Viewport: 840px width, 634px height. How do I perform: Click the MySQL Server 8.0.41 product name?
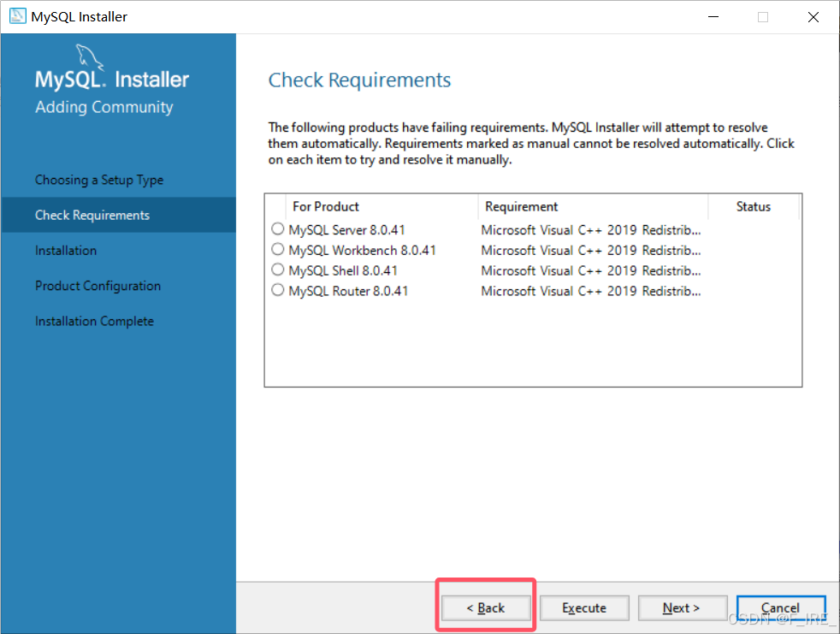click(346, 230)
